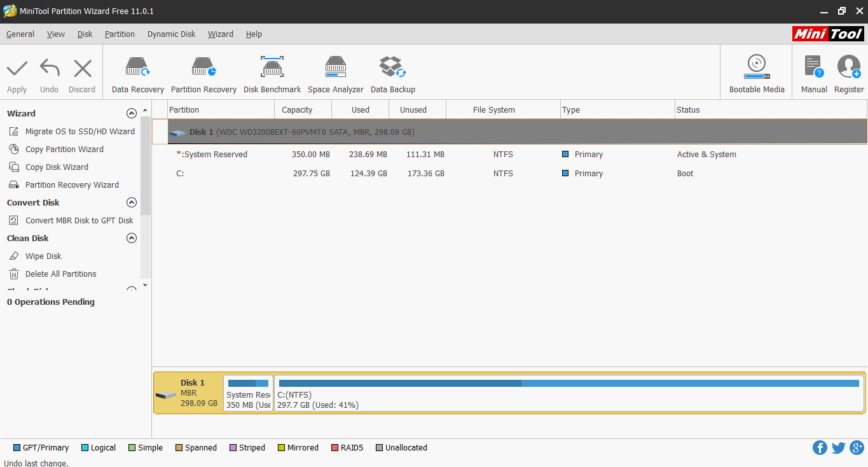
Task: Open the Data Recovery tool
Action: click(137, 72)
